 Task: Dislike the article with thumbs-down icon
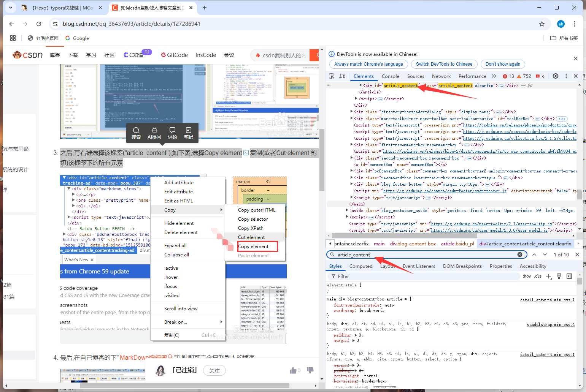pos(310,370)
